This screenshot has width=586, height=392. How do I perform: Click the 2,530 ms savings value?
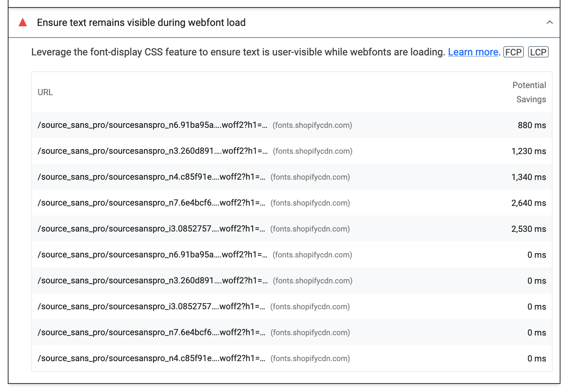coord(528,229)
